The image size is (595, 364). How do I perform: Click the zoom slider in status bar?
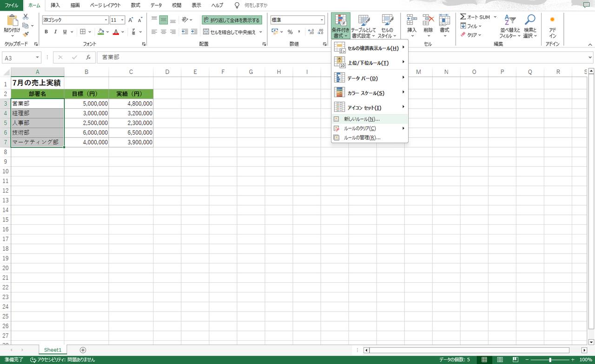550,360
